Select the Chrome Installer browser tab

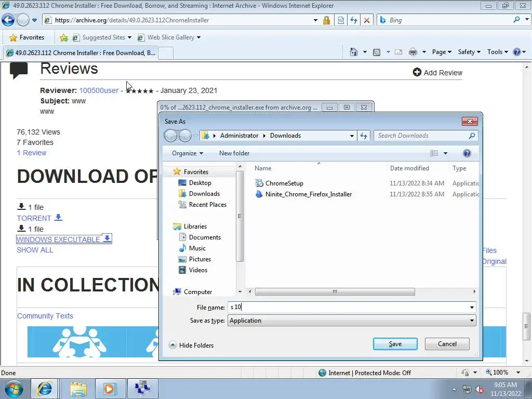pyautogui.click(x=81, y=53)
